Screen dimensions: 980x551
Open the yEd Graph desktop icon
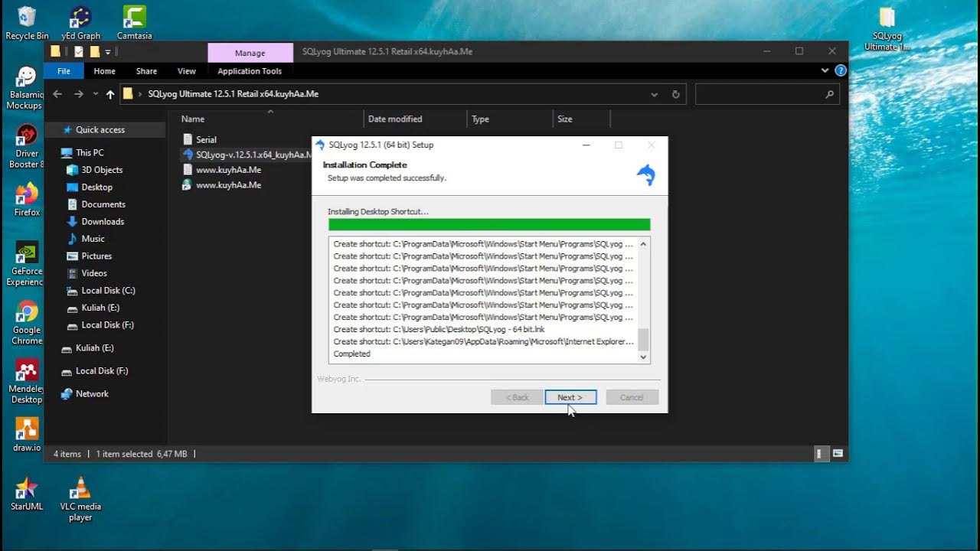[80, 22]
